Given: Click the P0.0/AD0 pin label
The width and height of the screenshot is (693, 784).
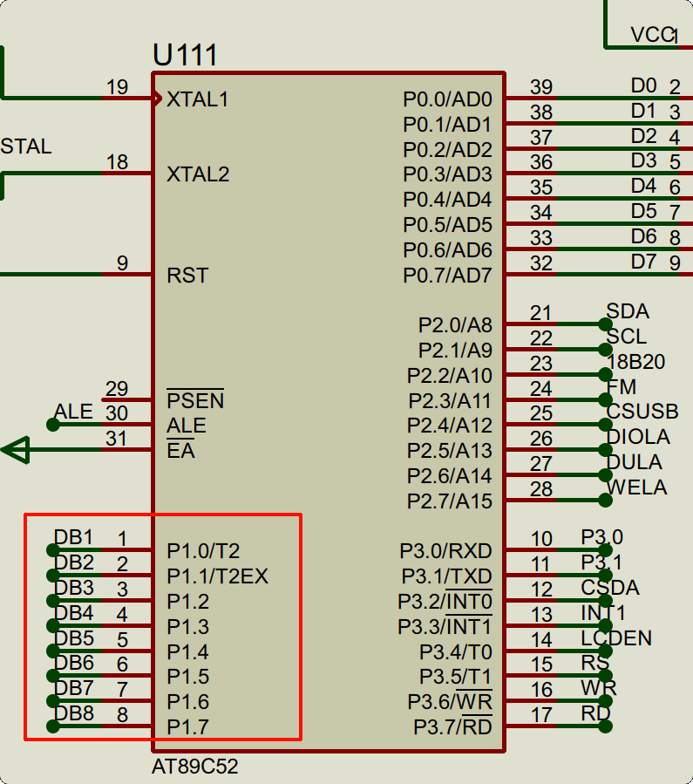Looking at the screenshot, I should (447, 99).
